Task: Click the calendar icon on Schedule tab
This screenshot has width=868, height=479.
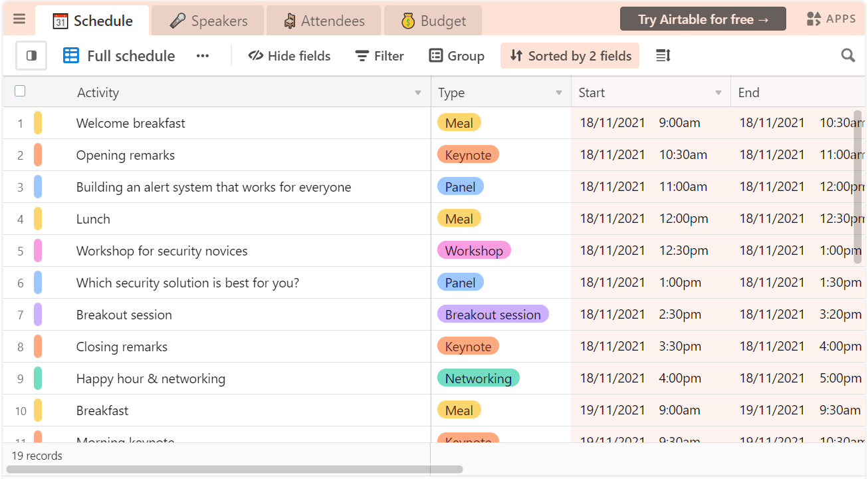Action: [x=60, y=21]
